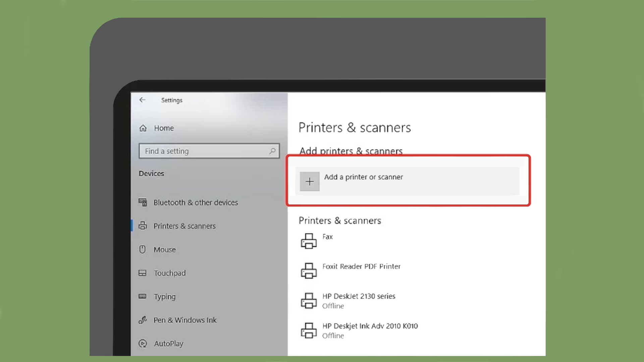Open the Home settings page
The height and width of the screenshot is (362, 644).
click(164, 128)
